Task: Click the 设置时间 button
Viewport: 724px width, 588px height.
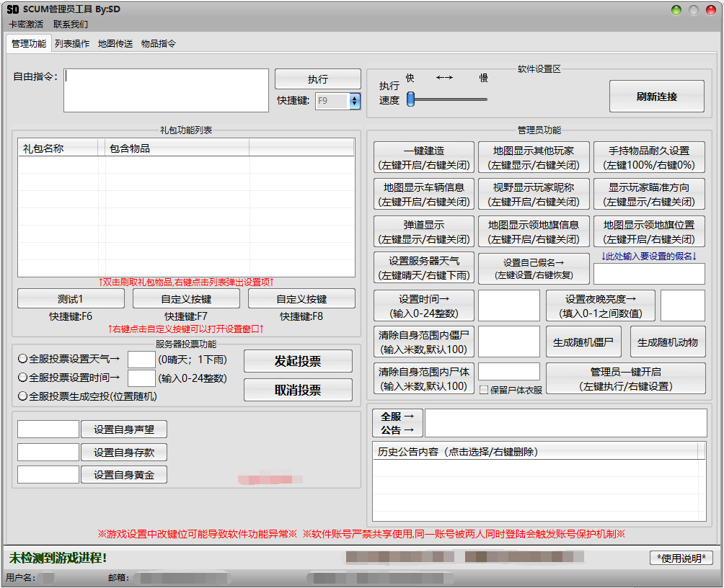Action: pyautogui.click(x=424, y=306)
